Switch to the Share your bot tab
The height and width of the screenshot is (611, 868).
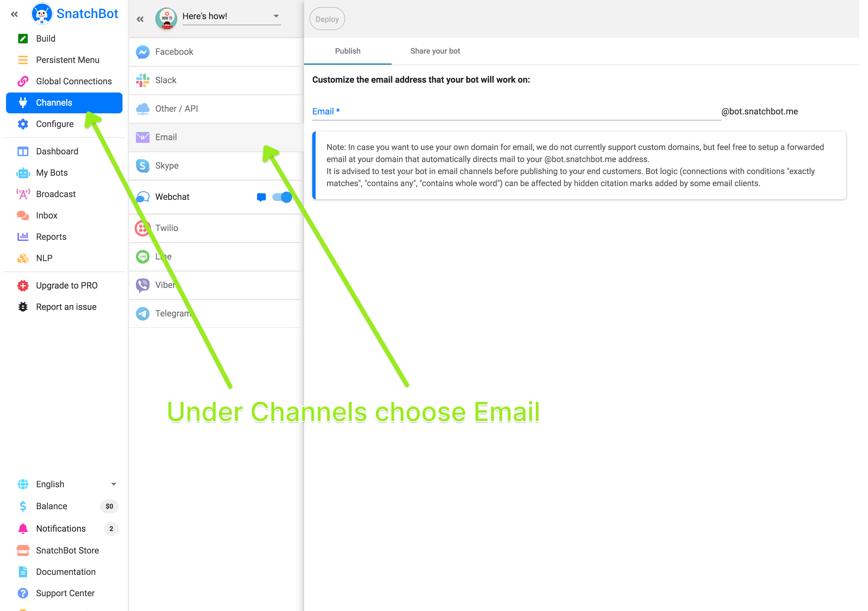435,51
